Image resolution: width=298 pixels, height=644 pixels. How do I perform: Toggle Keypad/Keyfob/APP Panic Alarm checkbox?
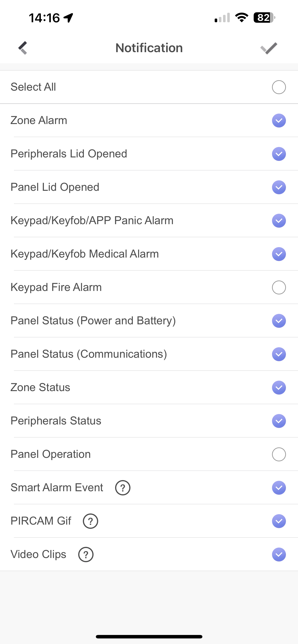(279, 220)
